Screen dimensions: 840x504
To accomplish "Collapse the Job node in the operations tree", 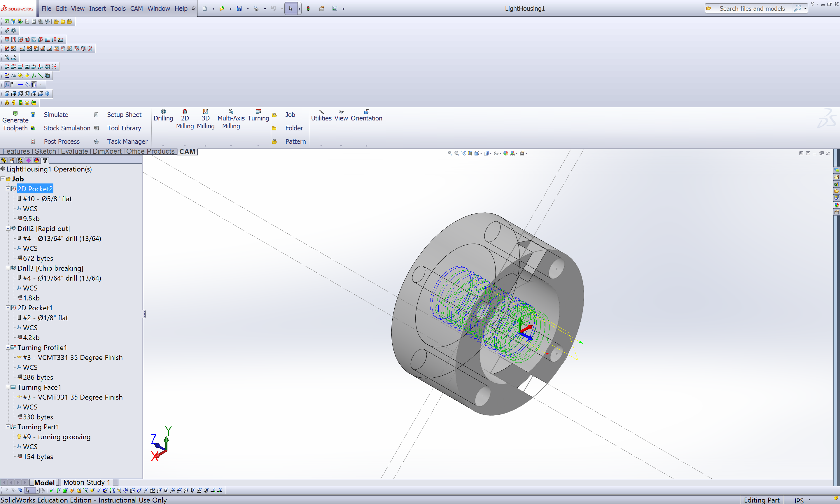I will tap(3, 178).
